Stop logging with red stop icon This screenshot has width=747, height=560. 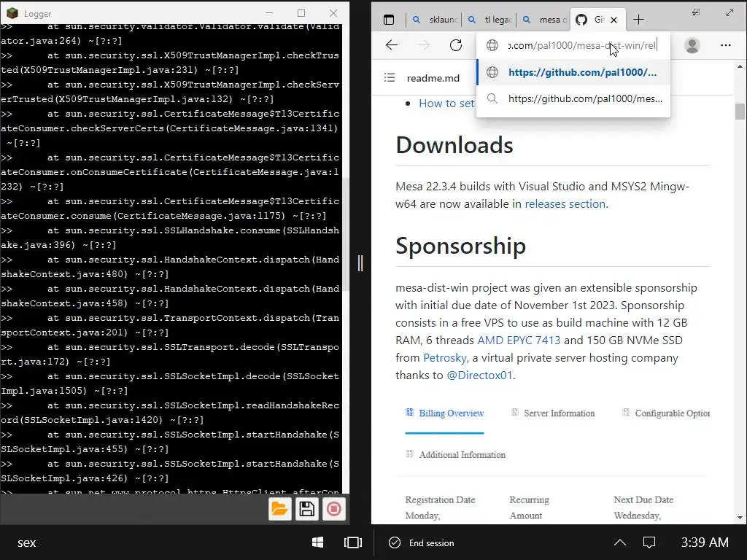[334, 509]
